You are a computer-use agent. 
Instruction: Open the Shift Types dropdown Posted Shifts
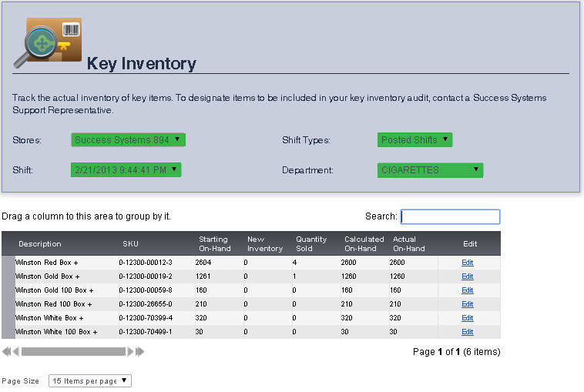pos(415,140)
